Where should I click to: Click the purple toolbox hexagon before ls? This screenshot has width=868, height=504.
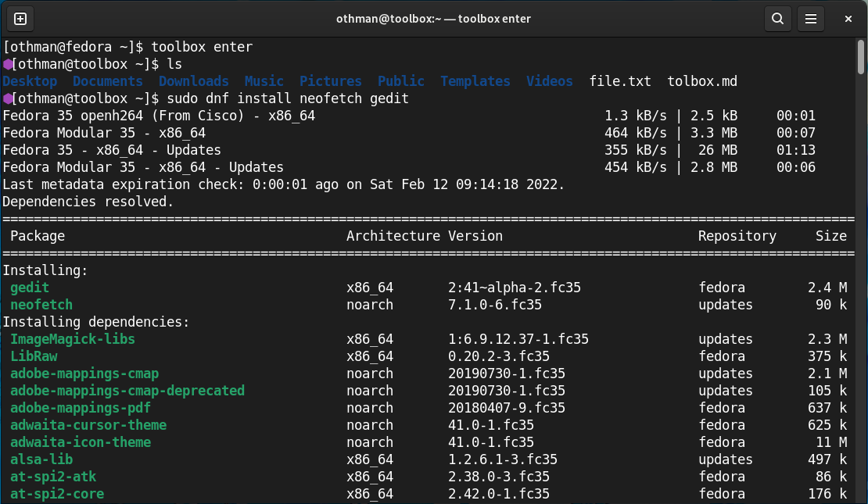(x=7, y=64)
